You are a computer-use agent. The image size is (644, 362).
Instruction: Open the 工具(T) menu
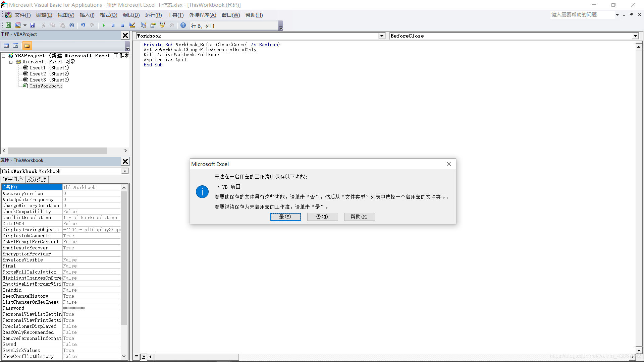[175, 15]
